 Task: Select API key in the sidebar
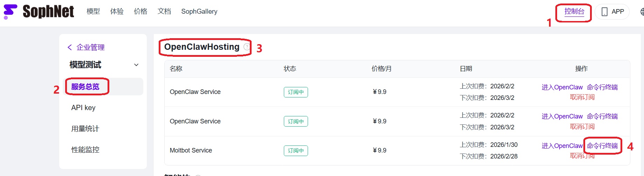click(x=83, y=108)
